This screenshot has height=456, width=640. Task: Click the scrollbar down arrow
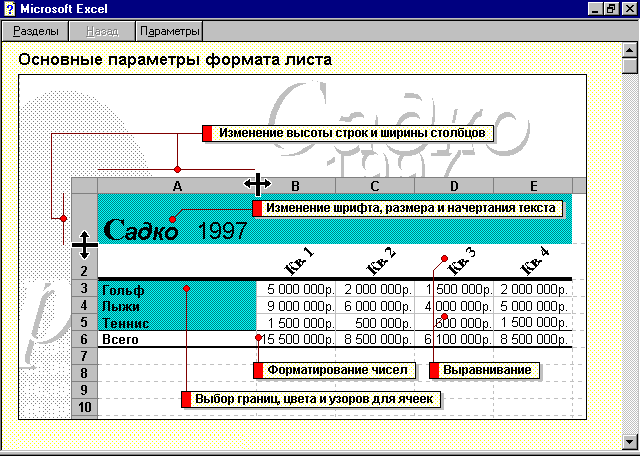click(629, 441)
